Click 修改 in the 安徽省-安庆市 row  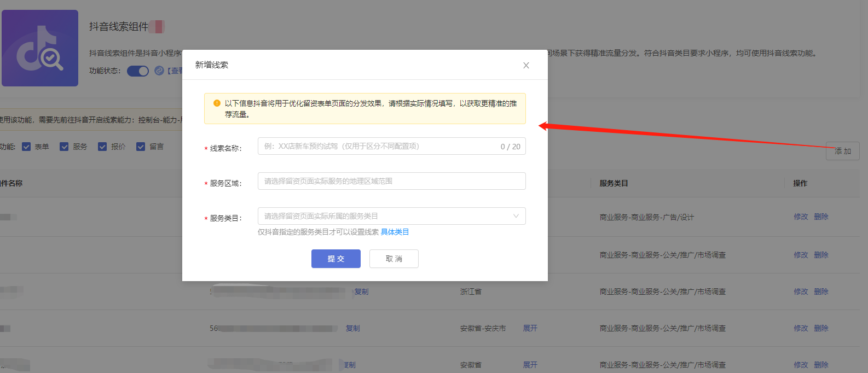coord(801,328)
